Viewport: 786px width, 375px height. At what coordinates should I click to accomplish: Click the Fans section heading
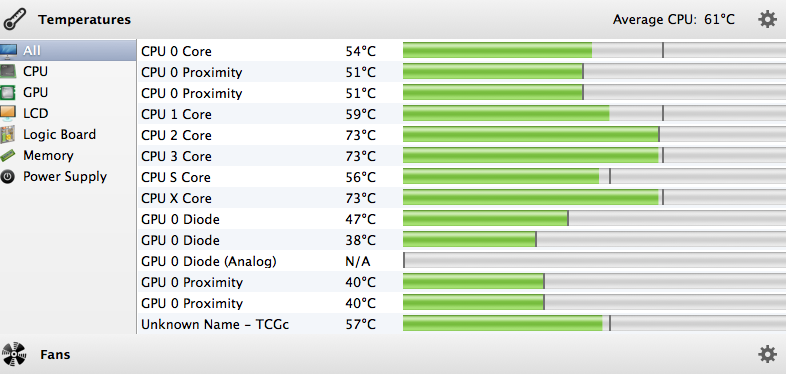(x=55, y=355)
